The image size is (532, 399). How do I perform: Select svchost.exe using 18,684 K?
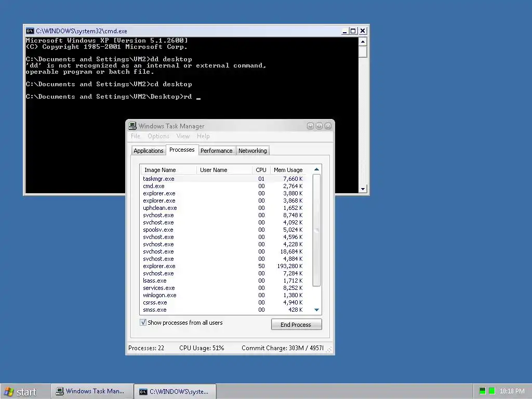(223, 251)
